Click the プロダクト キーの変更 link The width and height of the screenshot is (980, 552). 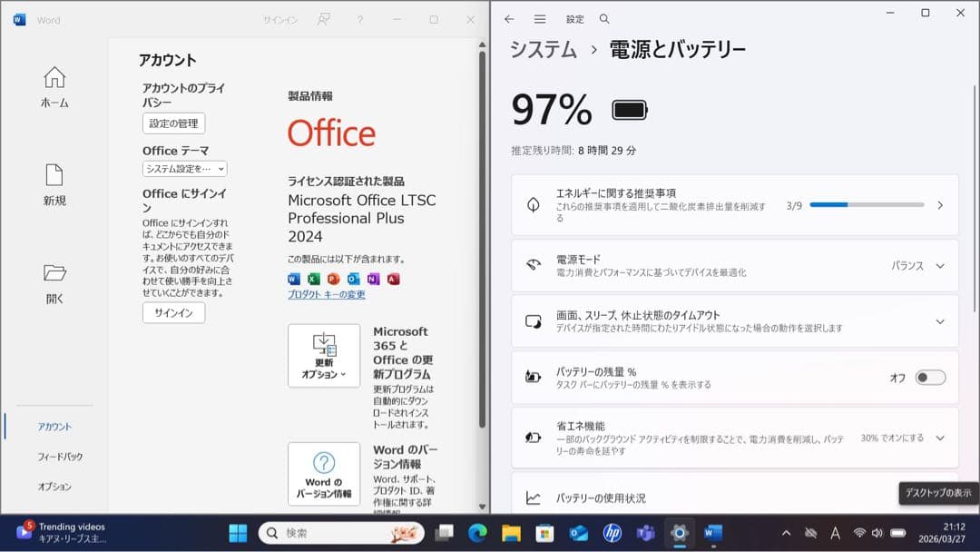(327, 294)
